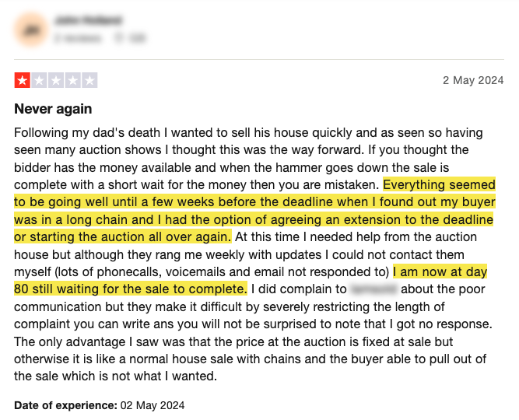
Task: Click the fifth rating star
Action: (x=90, y=80)
